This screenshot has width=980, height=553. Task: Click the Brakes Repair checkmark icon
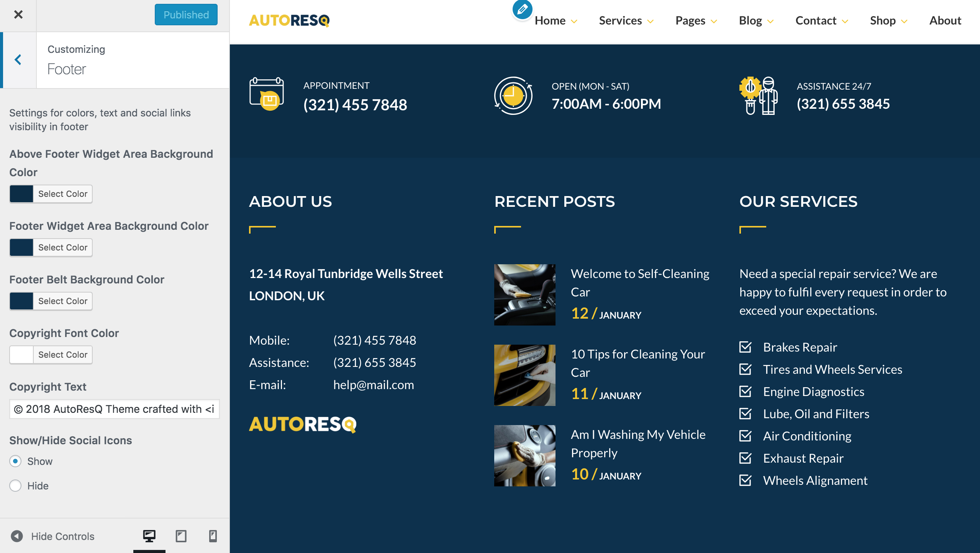click(x=746, y=347)
